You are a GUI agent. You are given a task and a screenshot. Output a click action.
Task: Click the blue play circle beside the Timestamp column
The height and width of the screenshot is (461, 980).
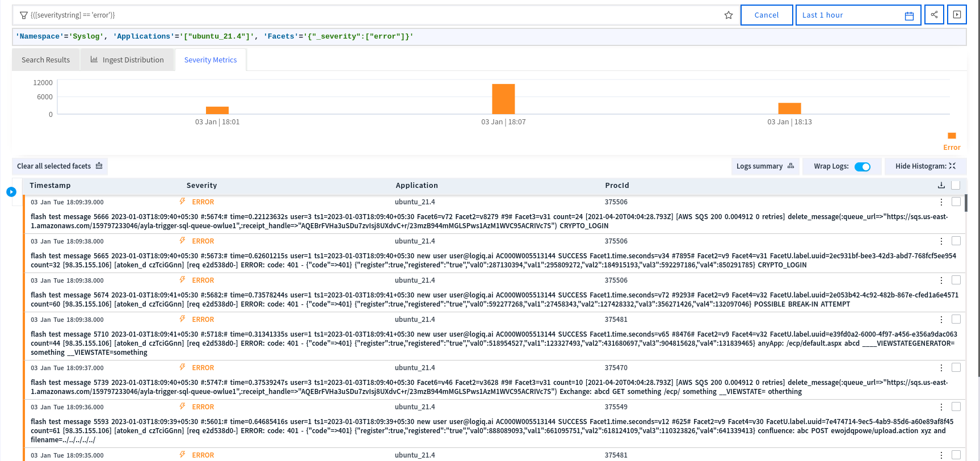(11, 192)
